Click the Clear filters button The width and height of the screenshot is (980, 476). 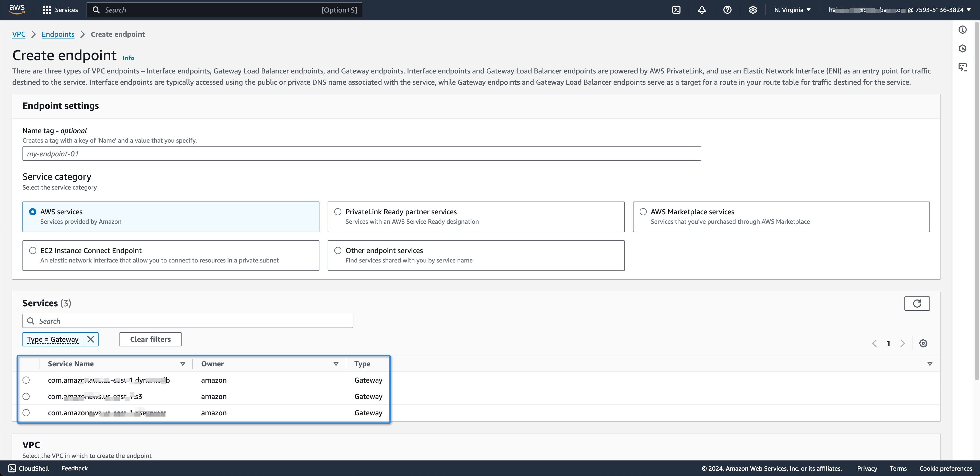(150, 339)
